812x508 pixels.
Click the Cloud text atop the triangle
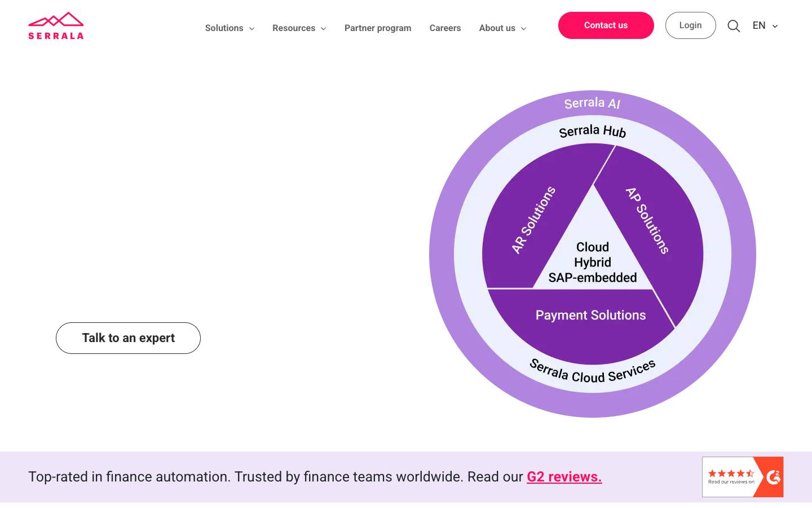pos(593,247)
